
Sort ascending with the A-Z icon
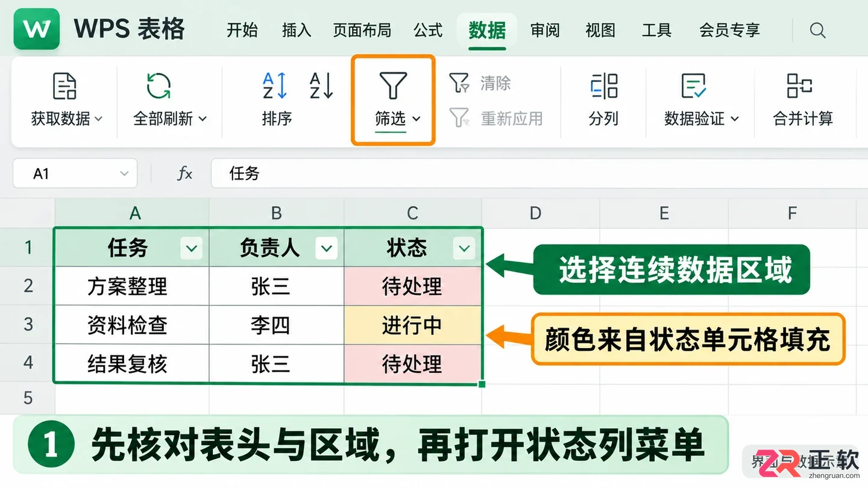pos(274,86)
